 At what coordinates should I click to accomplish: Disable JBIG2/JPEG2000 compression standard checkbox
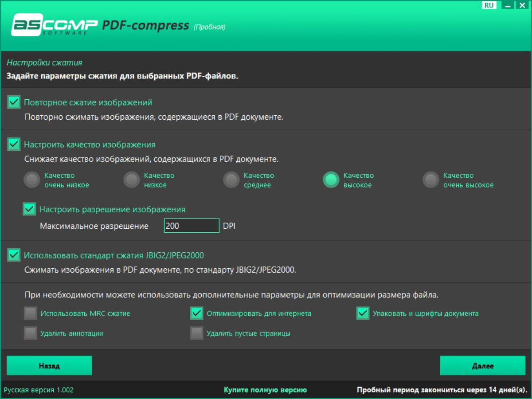point(14,255)
